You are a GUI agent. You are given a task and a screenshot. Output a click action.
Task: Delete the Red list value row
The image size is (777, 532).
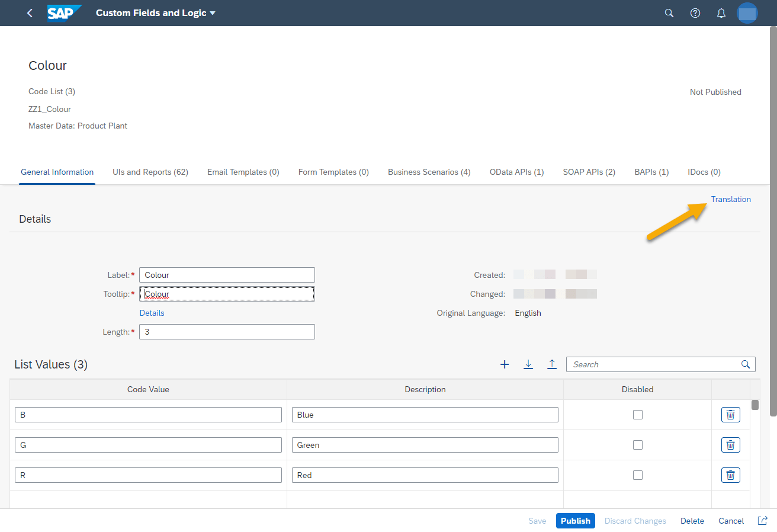click(731, 475)
